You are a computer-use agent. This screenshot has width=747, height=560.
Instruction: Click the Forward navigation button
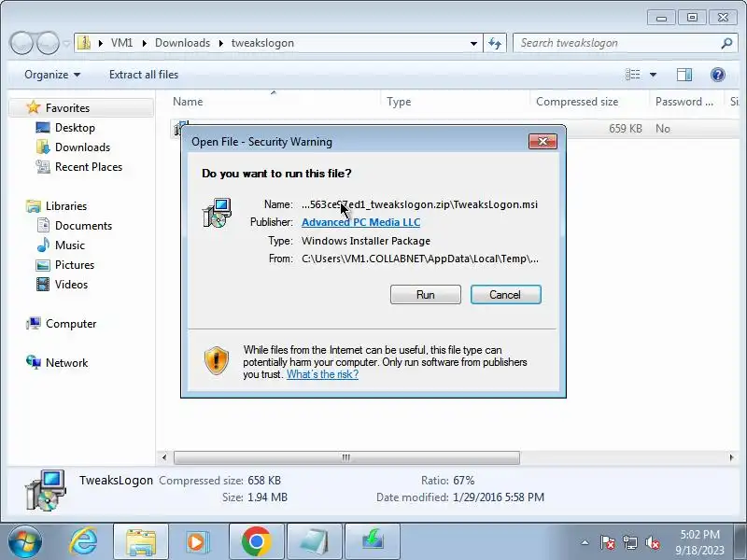point(48,43)
